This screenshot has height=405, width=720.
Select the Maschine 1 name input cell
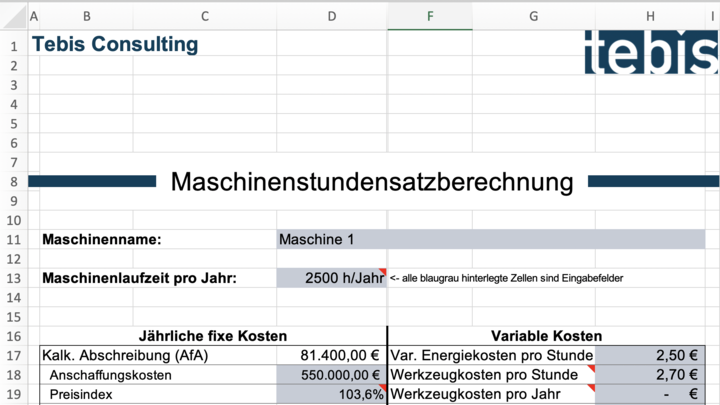(490, 239)
